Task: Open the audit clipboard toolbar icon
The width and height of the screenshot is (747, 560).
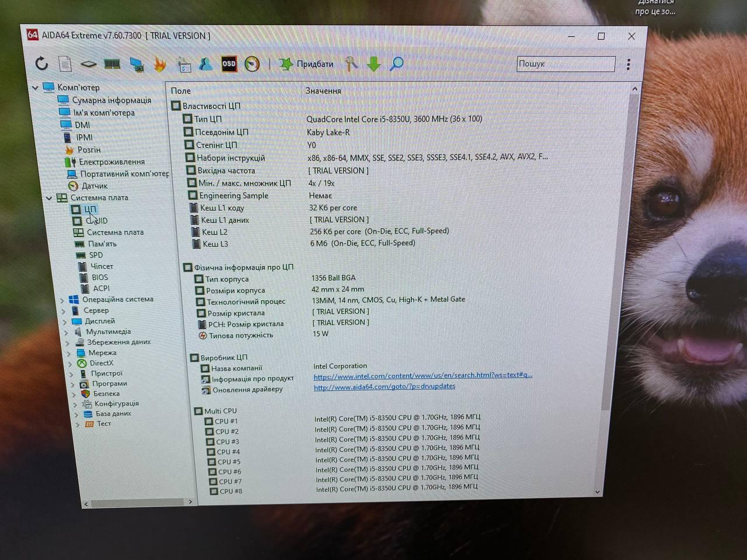Action: point(184,65)
